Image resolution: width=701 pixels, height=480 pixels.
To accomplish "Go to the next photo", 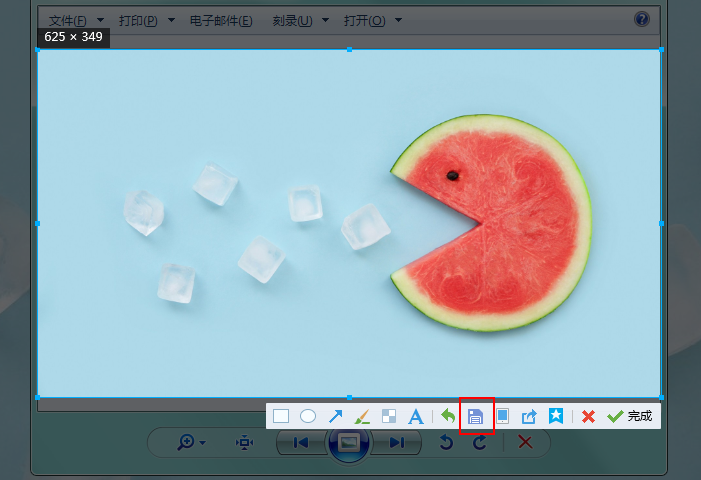I will coord(397,442).
